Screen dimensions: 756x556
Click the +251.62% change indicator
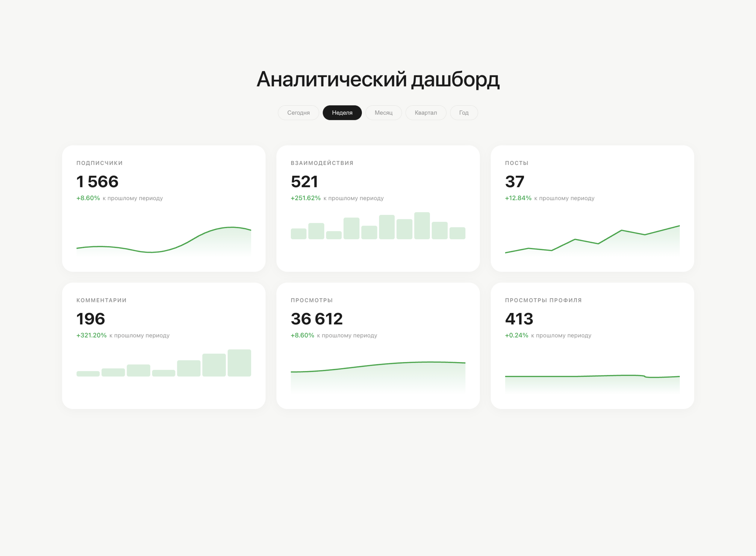(305, 198)
